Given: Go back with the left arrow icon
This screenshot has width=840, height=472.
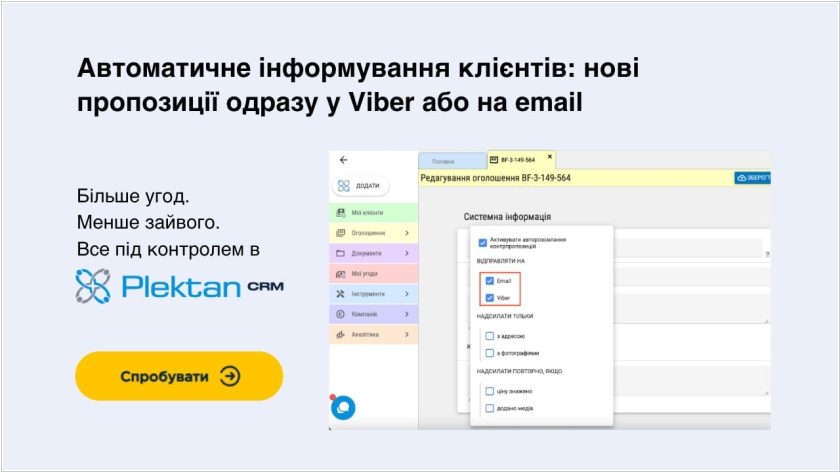Looking at the screenshot, I should tap(343, 160).
